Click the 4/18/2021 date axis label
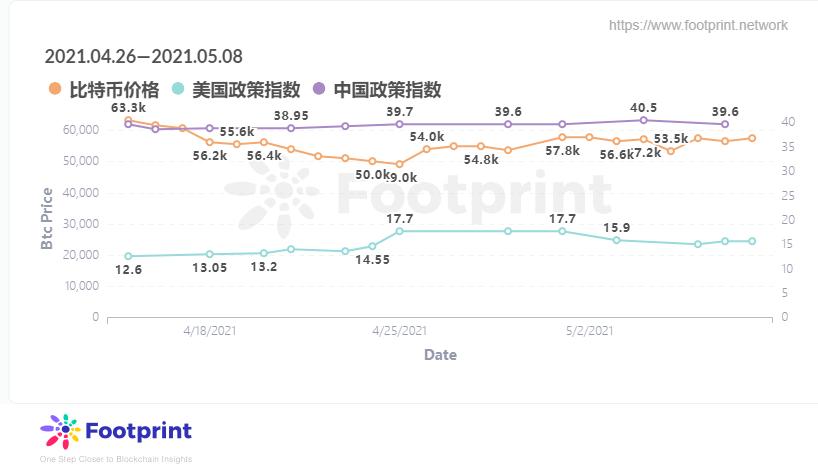The image size is (818, 474). tap(210, 331)
